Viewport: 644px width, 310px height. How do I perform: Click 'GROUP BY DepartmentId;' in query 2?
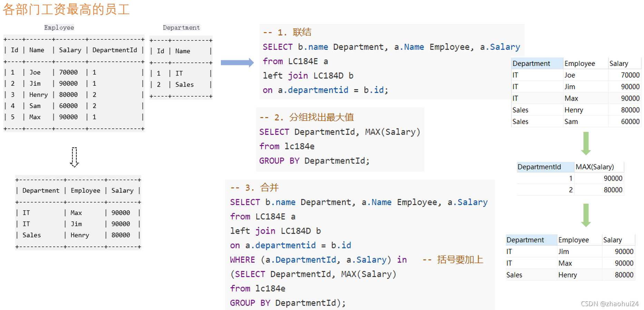(x=314, y=161)
